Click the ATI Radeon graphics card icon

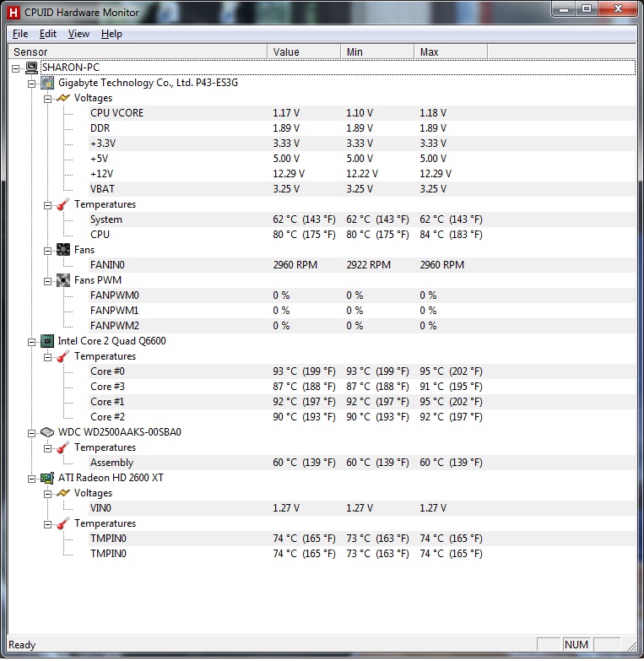48,478
